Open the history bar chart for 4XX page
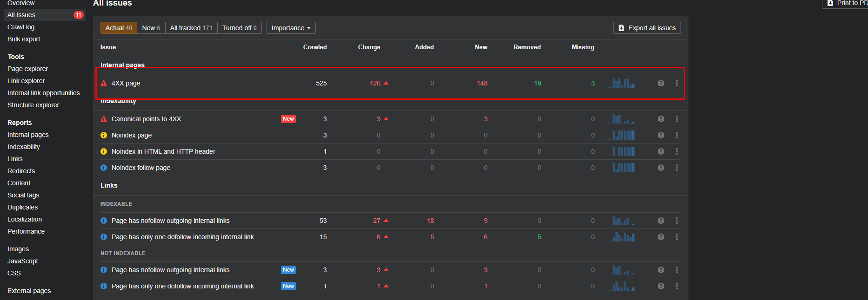This screenshot has width=868, height=300. point(621,83)
